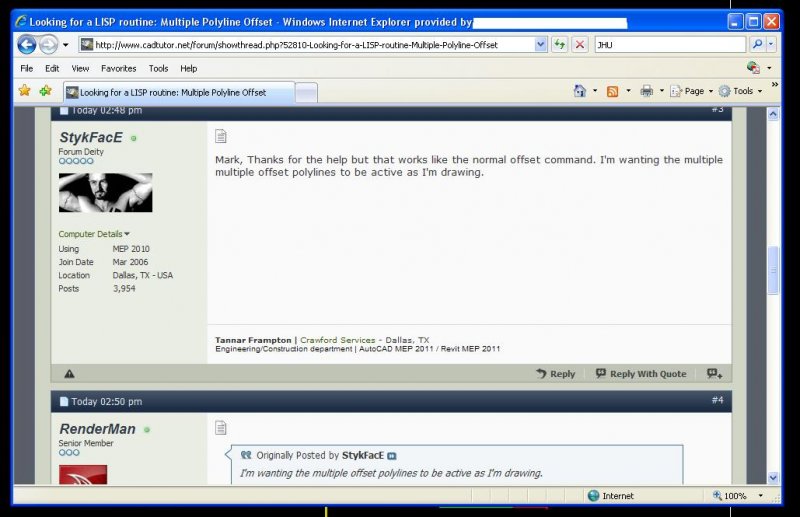800x517 pixels.
Task: Open RenderMan's user profile name
Action: point(97,429)
